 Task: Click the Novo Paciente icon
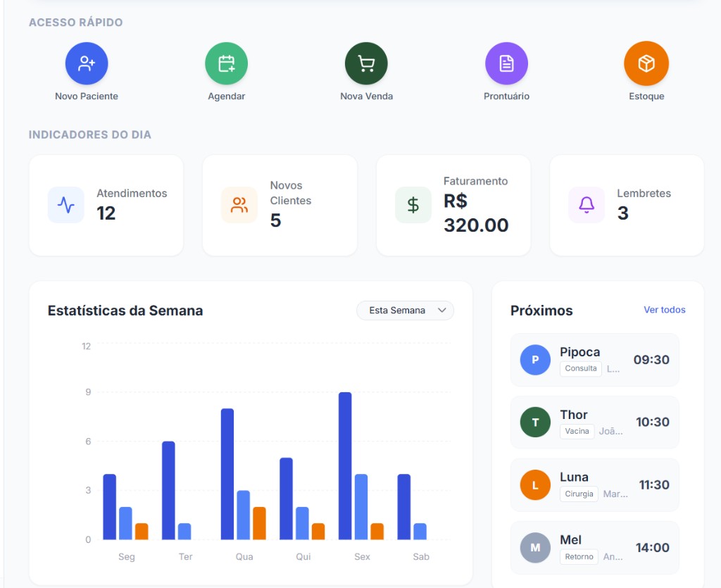[x=86, y=62]
